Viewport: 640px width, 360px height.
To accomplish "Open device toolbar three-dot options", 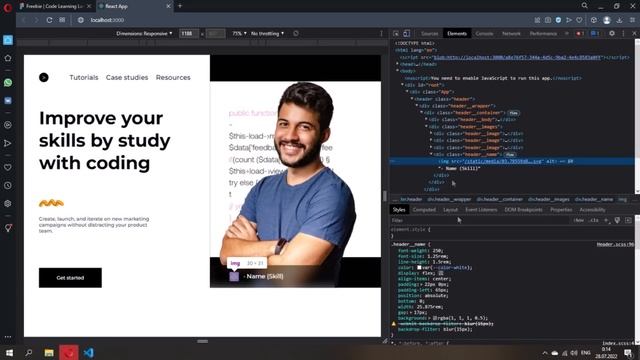I will click(x=382, y=33).
